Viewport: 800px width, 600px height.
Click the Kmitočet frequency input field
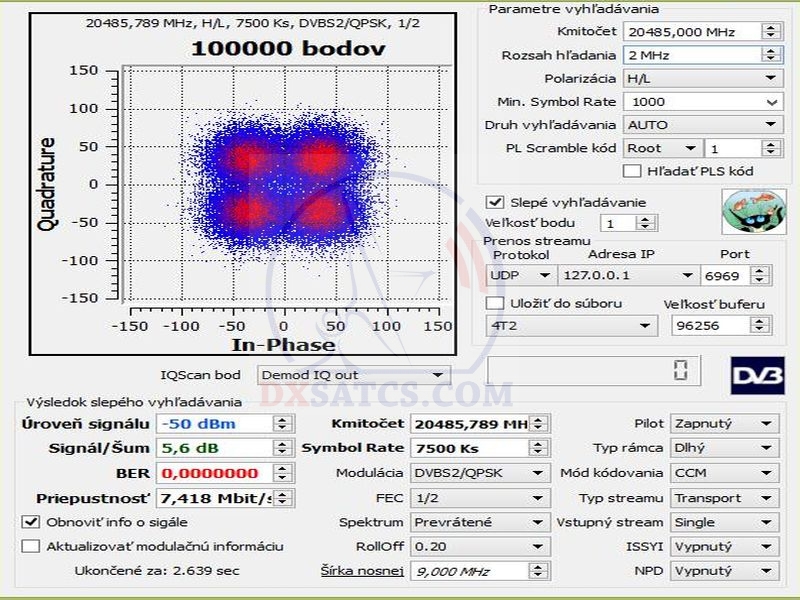coord(691,31)
